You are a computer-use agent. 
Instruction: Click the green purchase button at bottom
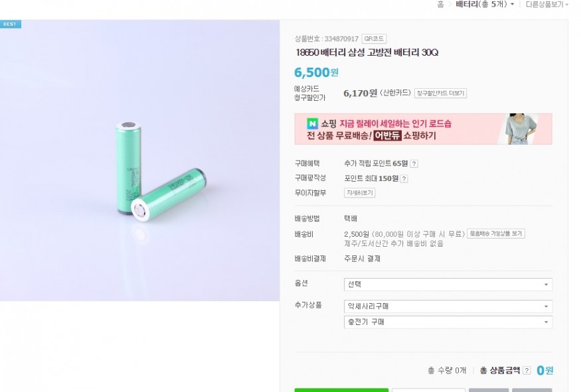click(341, 389)
